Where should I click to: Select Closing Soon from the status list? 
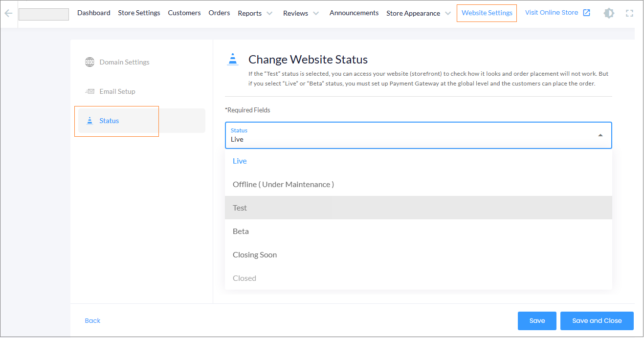coord(255,254)
